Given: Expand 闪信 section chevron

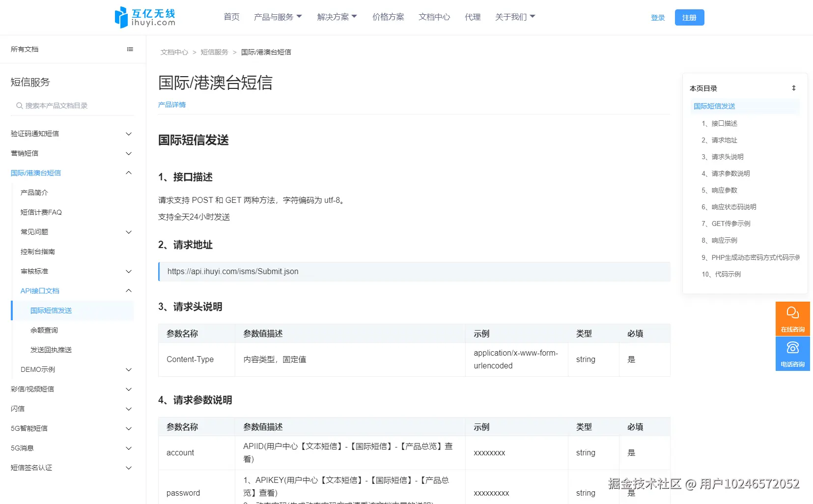Looking at the screenshot, I should tap(129, 409).
